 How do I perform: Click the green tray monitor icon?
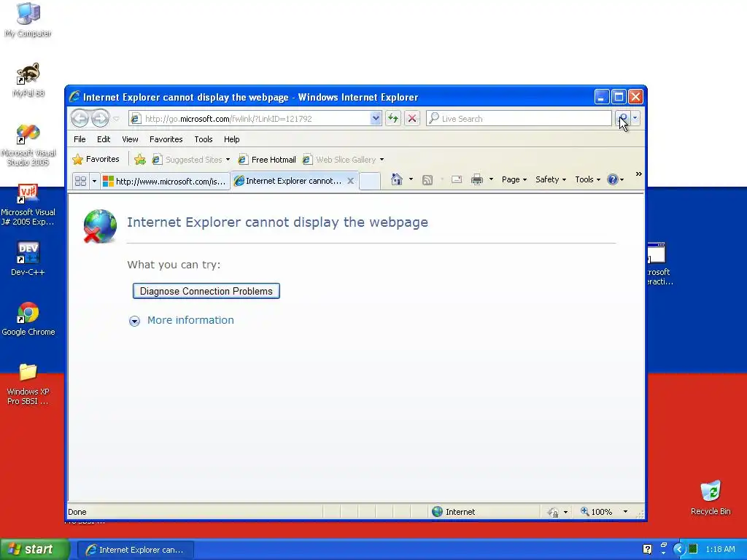point(694,549)
